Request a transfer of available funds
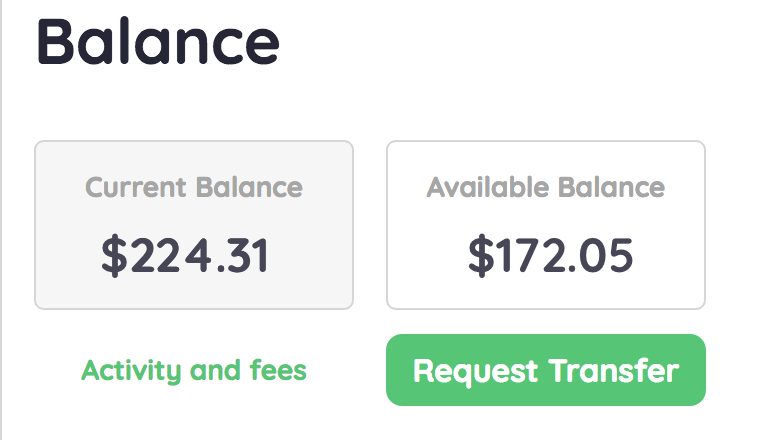This screenshot has width=760, height=440. point(546,370)
